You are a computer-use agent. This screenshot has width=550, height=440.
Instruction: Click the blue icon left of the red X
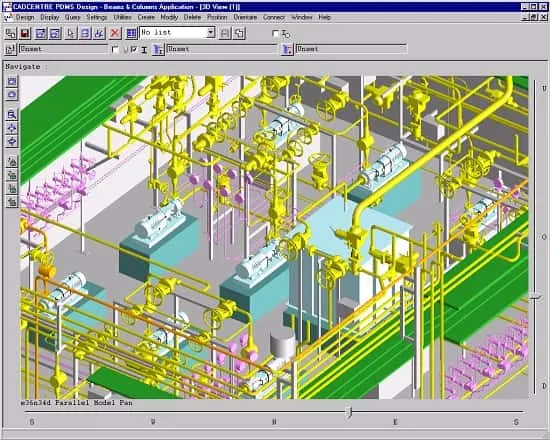(99, 33)
